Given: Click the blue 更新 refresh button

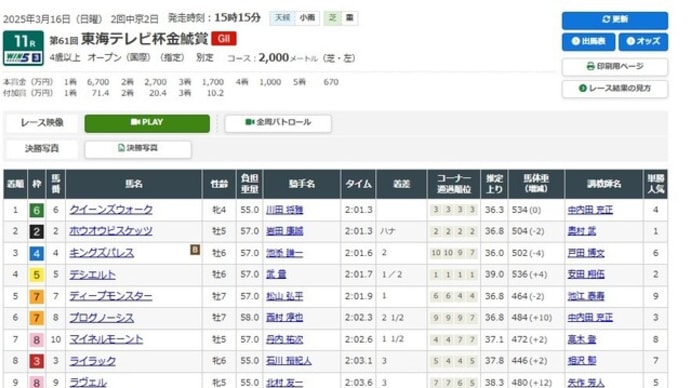Looking at the screenshot, I should [614, 20].
